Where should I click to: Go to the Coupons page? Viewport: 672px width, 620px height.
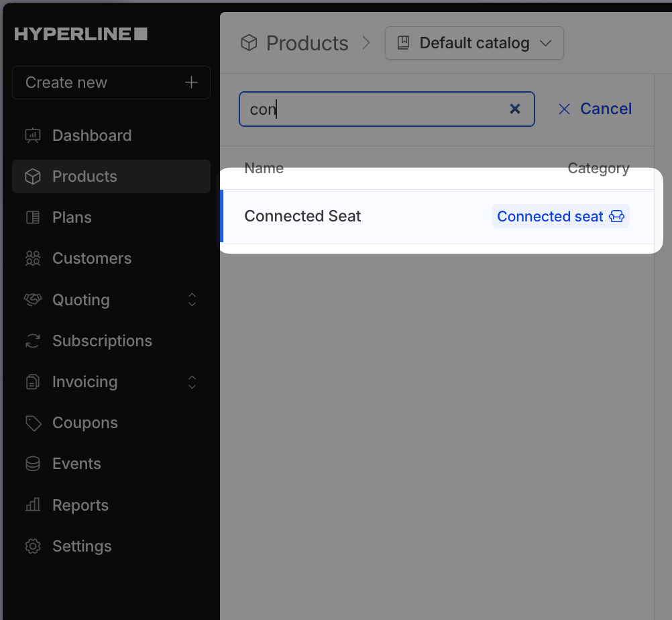[111, 423]
